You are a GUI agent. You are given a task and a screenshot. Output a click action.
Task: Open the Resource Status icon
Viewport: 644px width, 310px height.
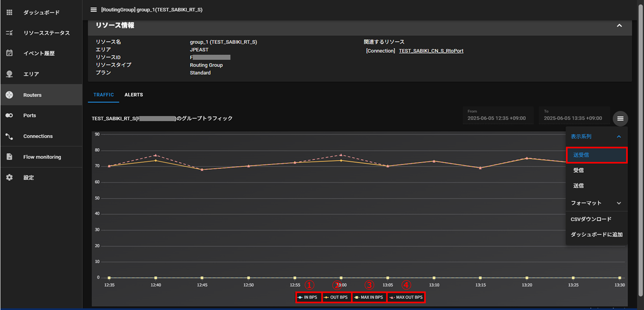(x=9, y=33)
